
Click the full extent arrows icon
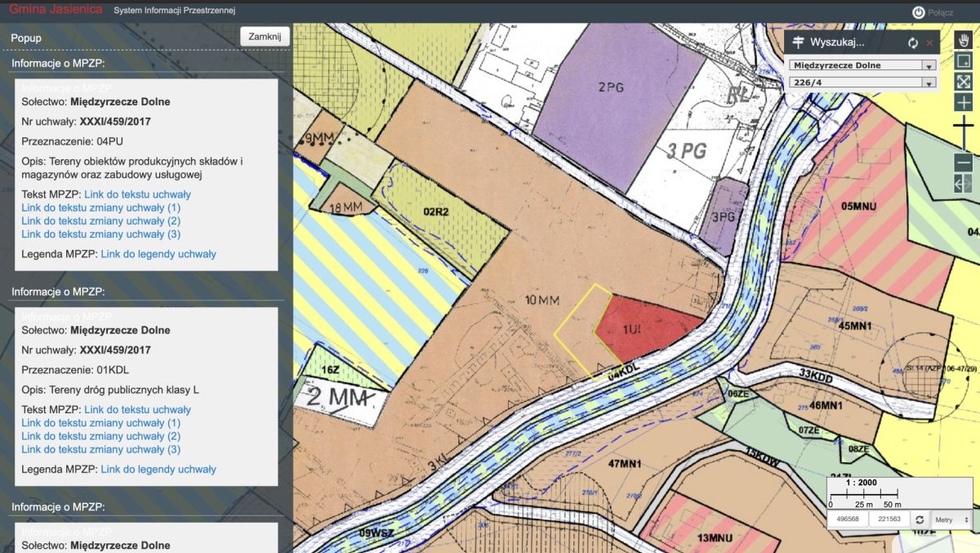click(x=963, y=82)
